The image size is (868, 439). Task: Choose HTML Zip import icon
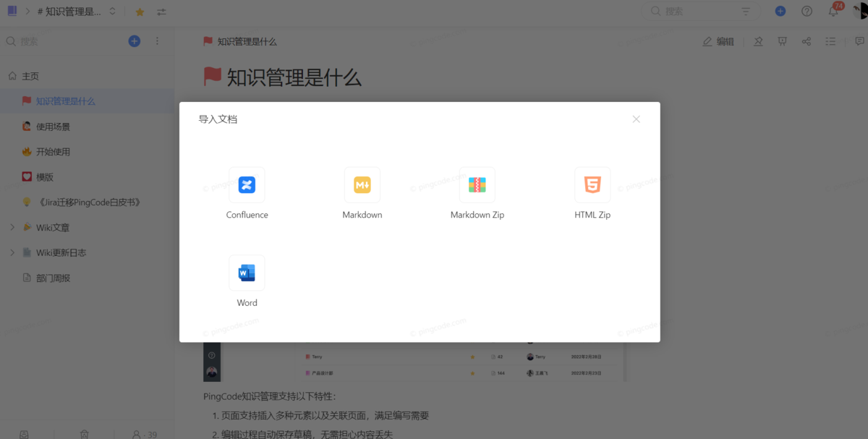592,185
